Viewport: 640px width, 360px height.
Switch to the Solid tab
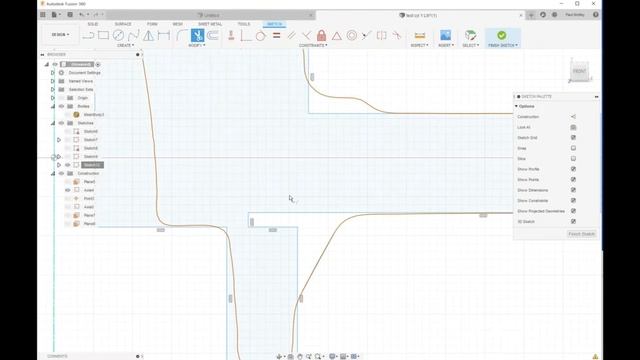(x=93, y=24)
